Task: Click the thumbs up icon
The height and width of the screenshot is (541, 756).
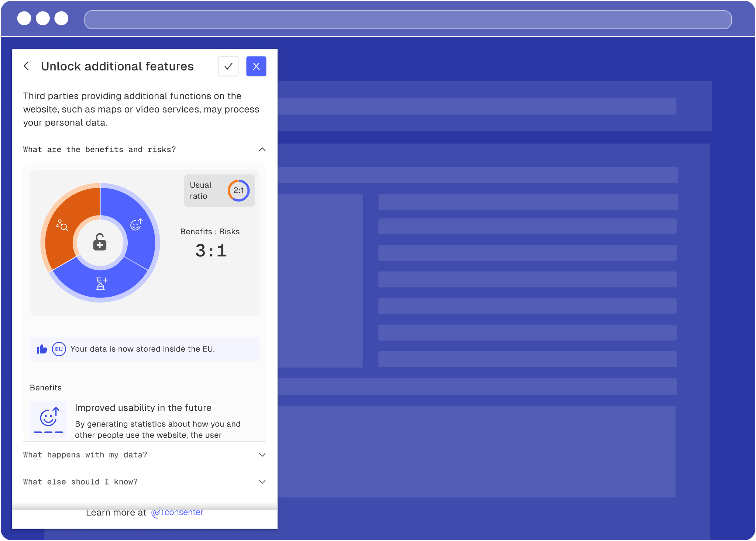Action: 42,349
